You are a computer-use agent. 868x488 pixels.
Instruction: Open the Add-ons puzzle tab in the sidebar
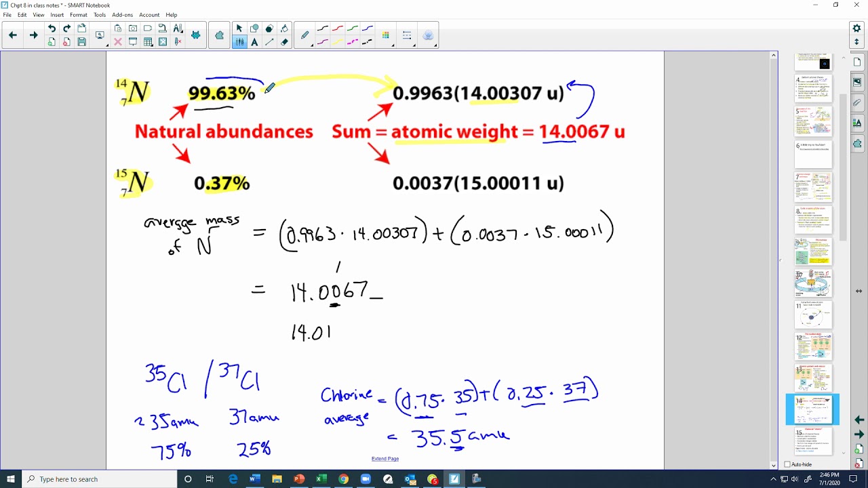pyautogui.click(x=858, y=143)
